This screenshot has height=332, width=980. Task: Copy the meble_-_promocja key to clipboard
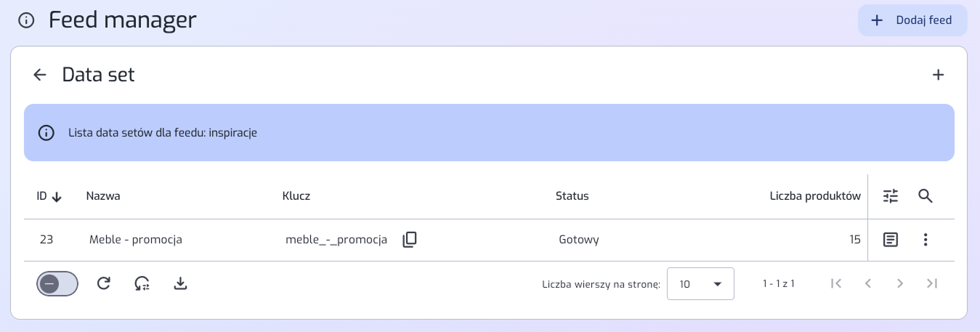click(x=410, y=240)
